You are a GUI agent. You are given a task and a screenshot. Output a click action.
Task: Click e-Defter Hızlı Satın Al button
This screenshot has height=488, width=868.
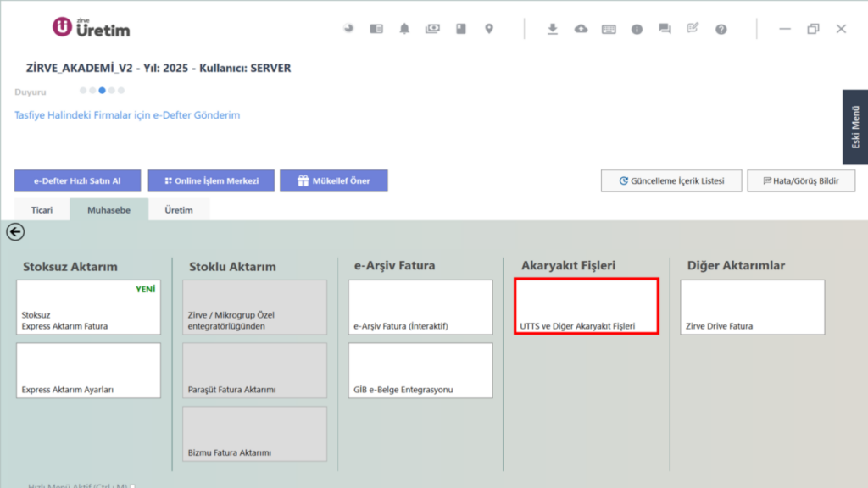77,181
